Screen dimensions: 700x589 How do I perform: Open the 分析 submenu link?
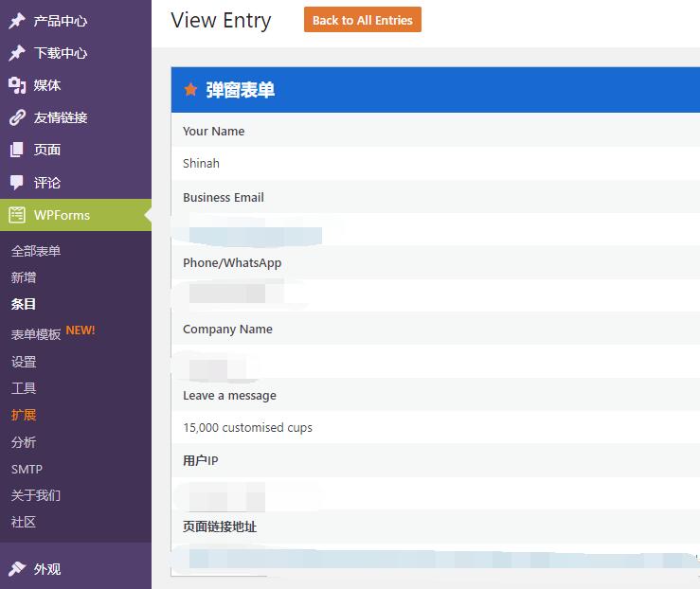click(x=24, y=442)
